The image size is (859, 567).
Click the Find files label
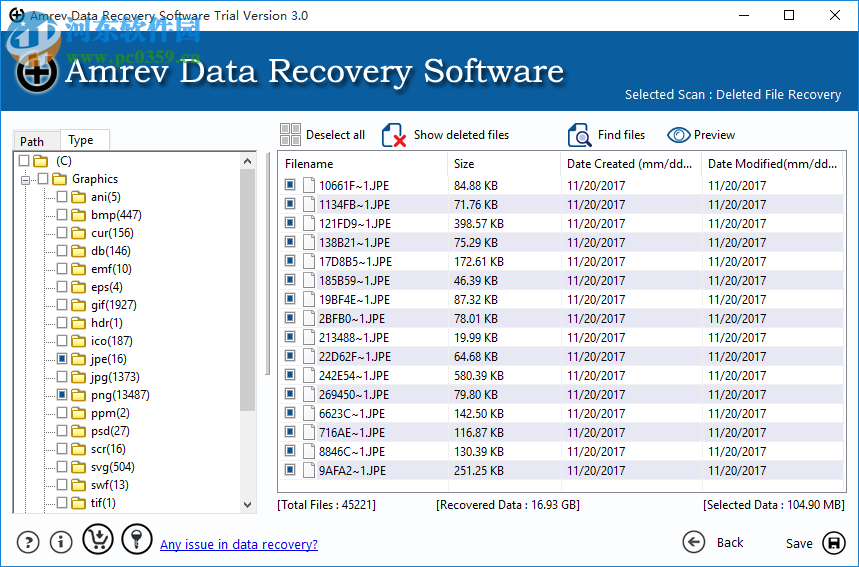[x=621, y=135]
